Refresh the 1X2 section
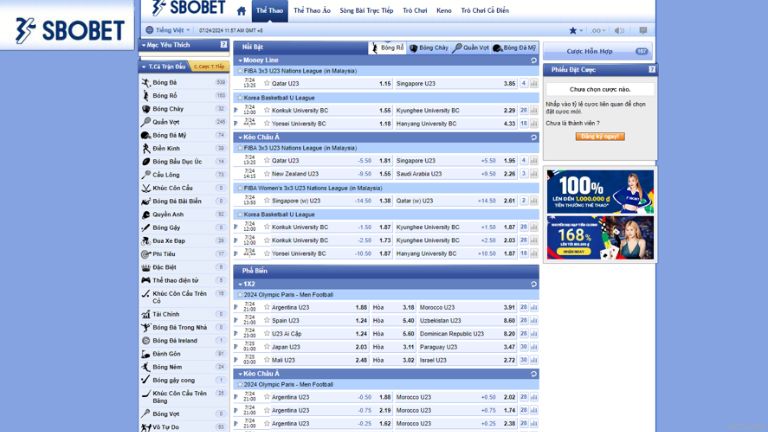 (x=533, y=284)
